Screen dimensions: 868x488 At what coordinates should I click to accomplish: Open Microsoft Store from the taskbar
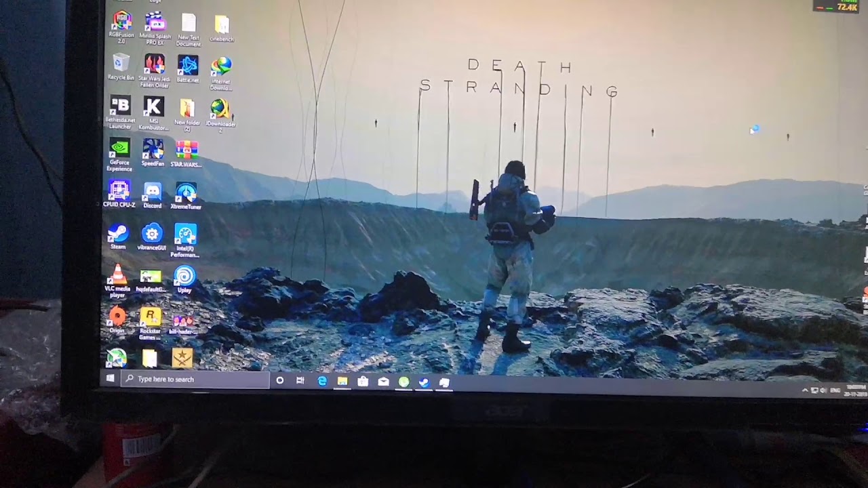(363, 382)
